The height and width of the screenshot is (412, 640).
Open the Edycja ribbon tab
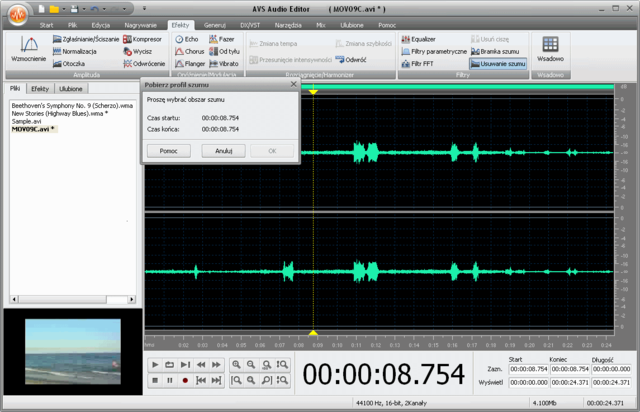pos(100,25)
